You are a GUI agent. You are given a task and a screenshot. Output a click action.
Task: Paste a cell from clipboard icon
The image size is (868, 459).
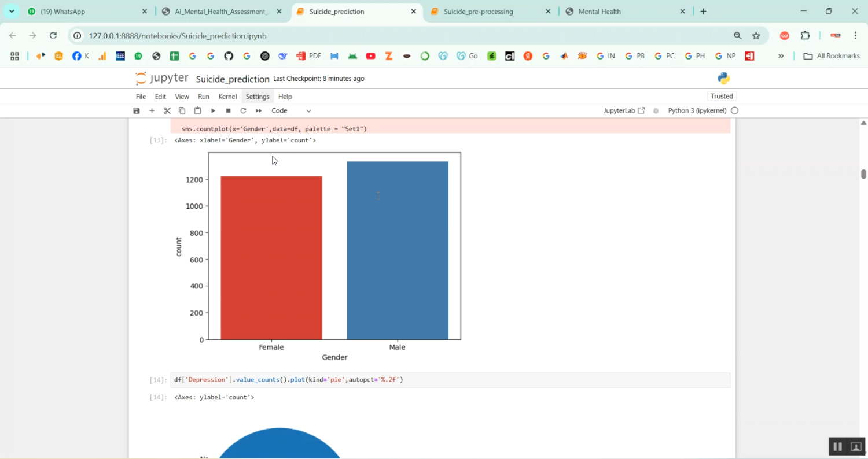197,110
